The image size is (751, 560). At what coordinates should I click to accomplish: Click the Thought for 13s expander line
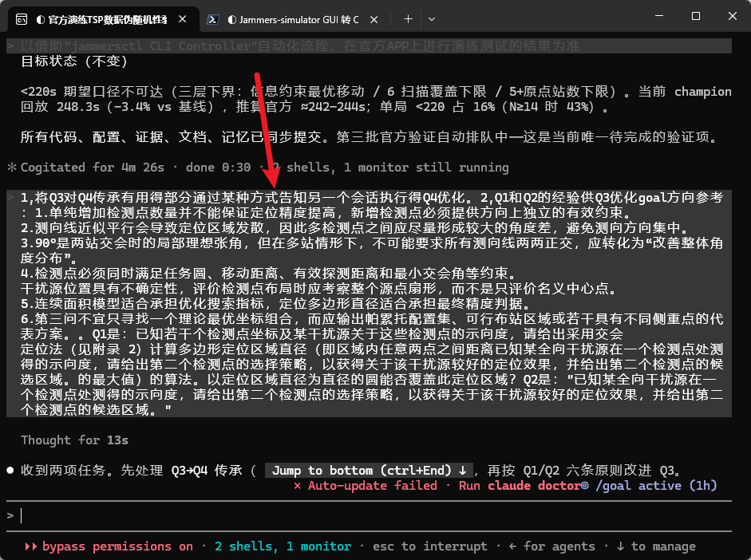74,440
